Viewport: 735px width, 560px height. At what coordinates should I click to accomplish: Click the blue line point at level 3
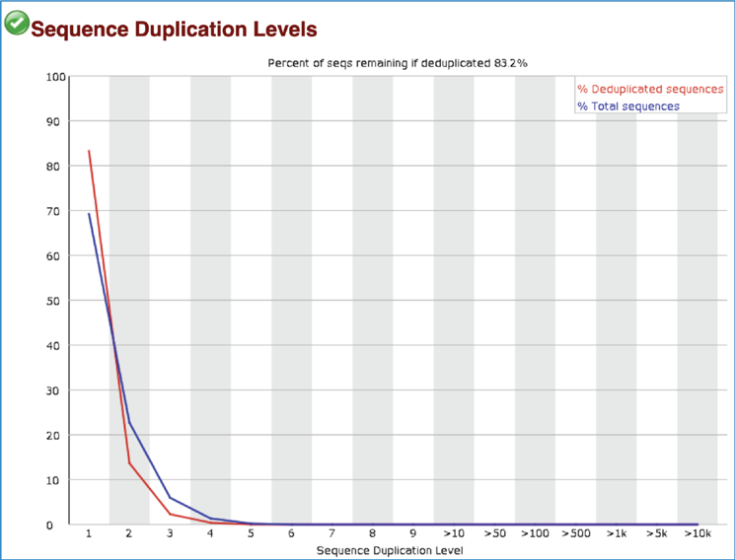[x=170, y=498]
